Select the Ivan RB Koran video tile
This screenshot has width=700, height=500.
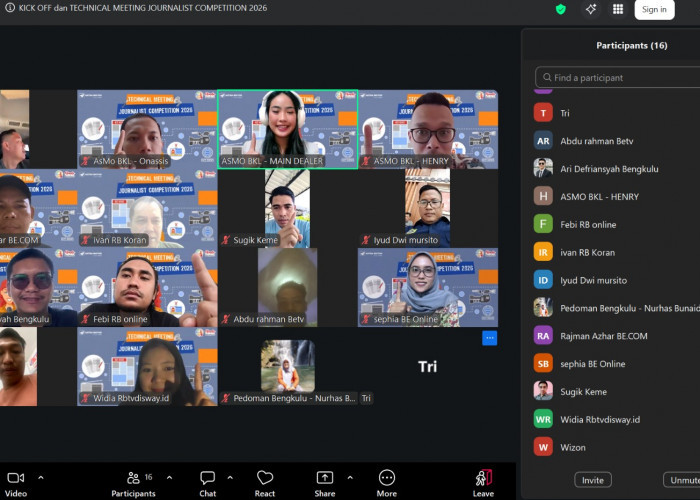coord(147,208)
